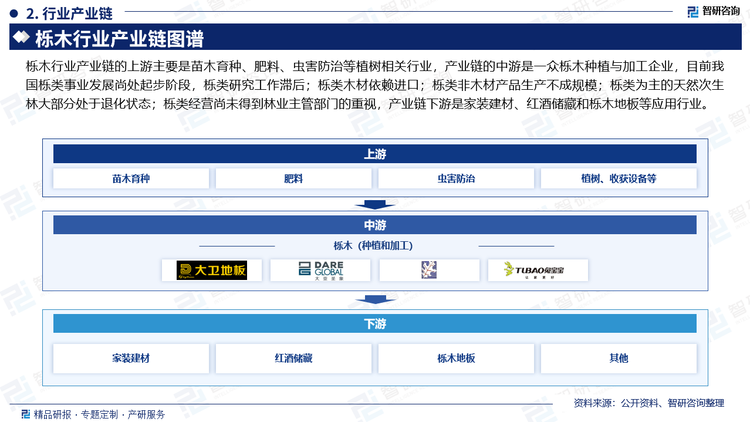The width and height of the screenshot is (750, 422).
Task: Click the diamond icon before the title
Action: click(21, 37)
